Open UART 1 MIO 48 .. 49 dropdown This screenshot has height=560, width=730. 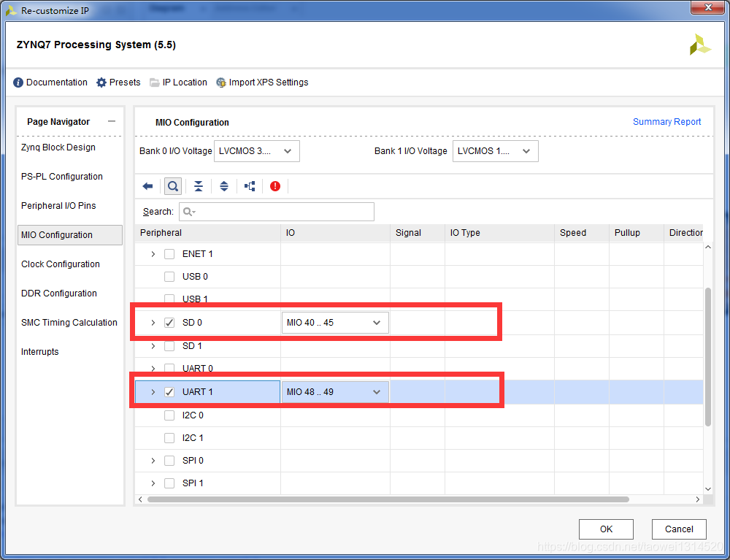(x=335, y=392)
